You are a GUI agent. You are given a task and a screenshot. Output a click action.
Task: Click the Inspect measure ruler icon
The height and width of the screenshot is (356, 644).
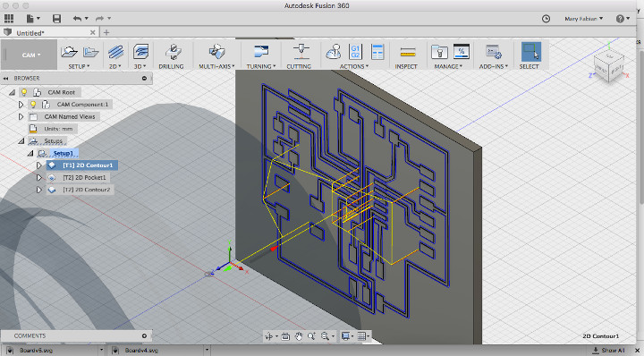[x=408, y=52]
